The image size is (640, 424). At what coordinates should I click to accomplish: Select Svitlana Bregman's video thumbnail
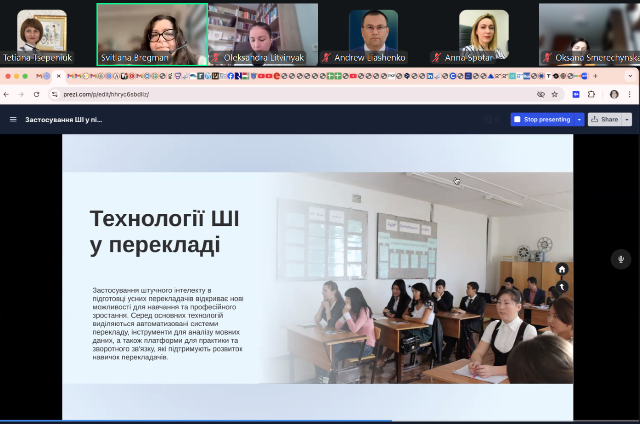click(152, 35)
